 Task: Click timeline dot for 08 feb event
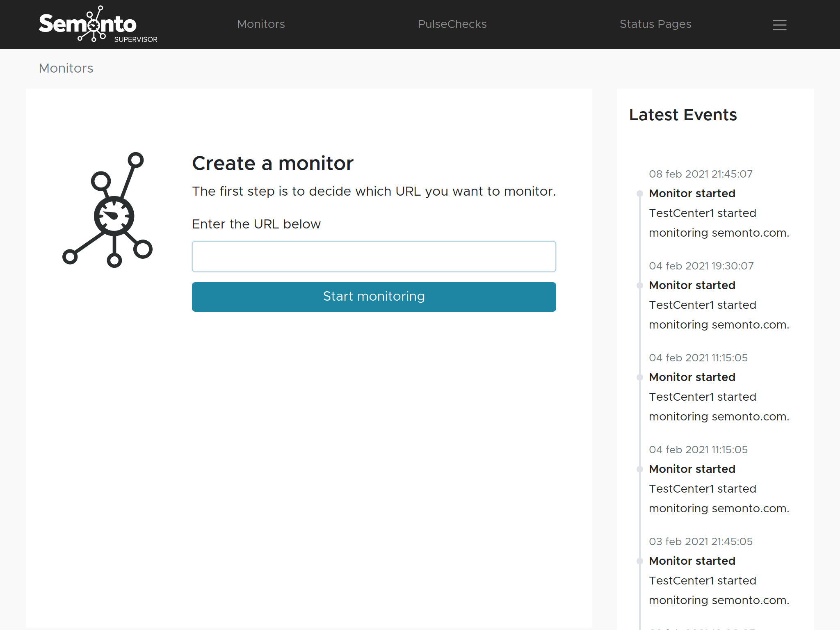click(639, 194)
